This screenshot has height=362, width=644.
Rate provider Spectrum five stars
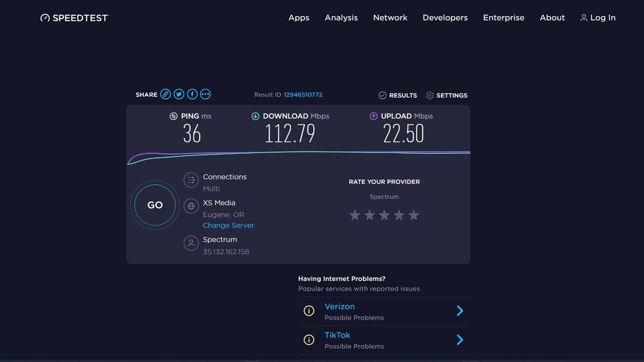(414, 215)
